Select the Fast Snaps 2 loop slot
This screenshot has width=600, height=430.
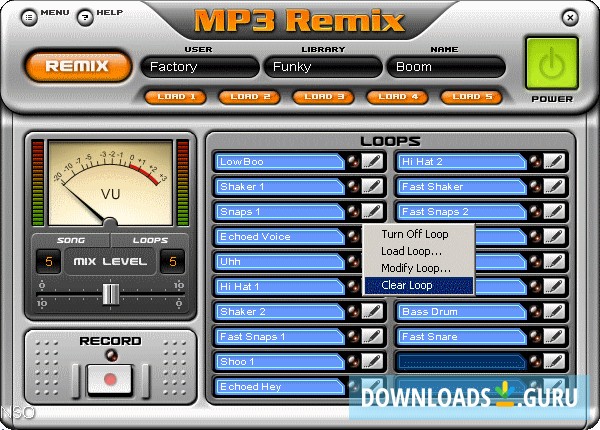tap(462, 212)
